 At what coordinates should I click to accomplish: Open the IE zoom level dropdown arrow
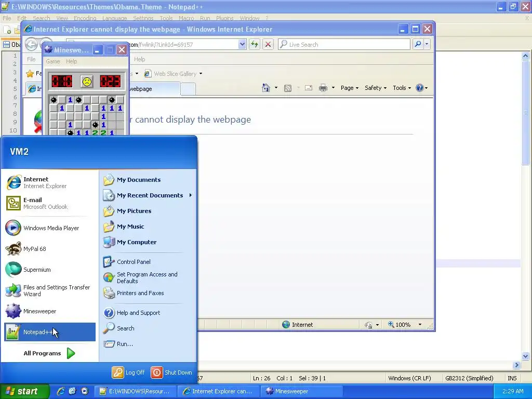420,325
